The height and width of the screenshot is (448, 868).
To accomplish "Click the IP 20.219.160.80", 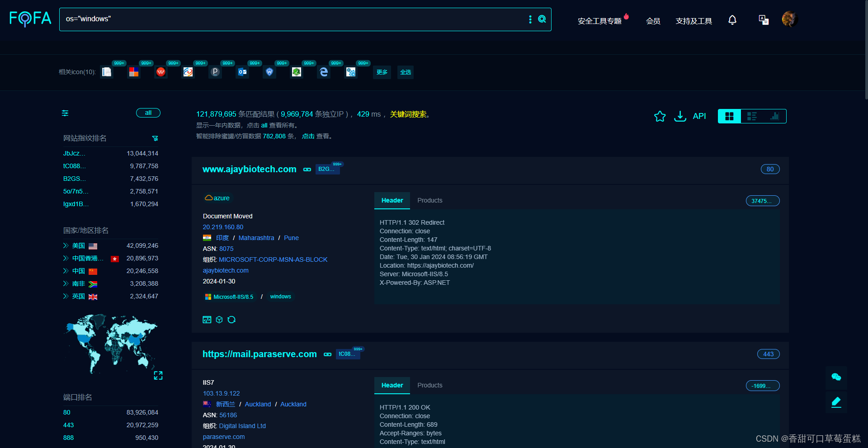I will coord(223,227).
